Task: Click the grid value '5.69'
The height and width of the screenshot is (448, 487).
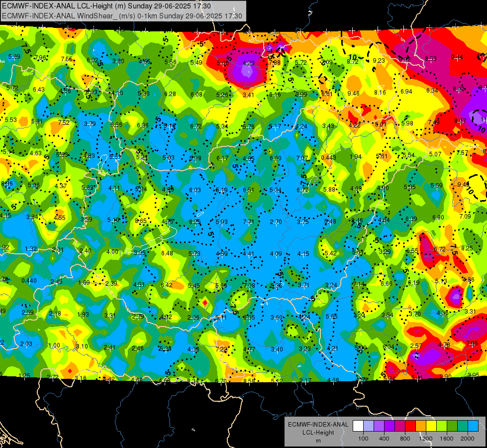Action: [x=14, y=57]
